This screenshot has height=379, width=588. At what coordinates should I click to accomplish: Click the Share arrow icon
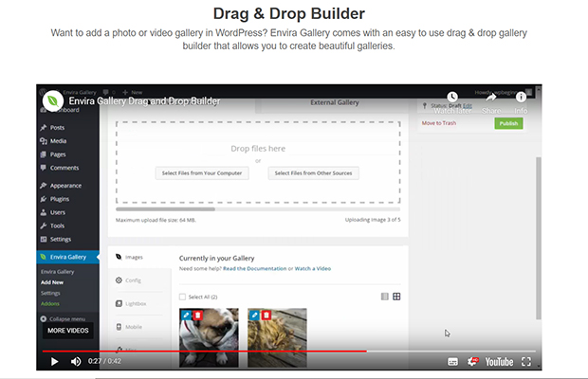[x=491, y=98]
